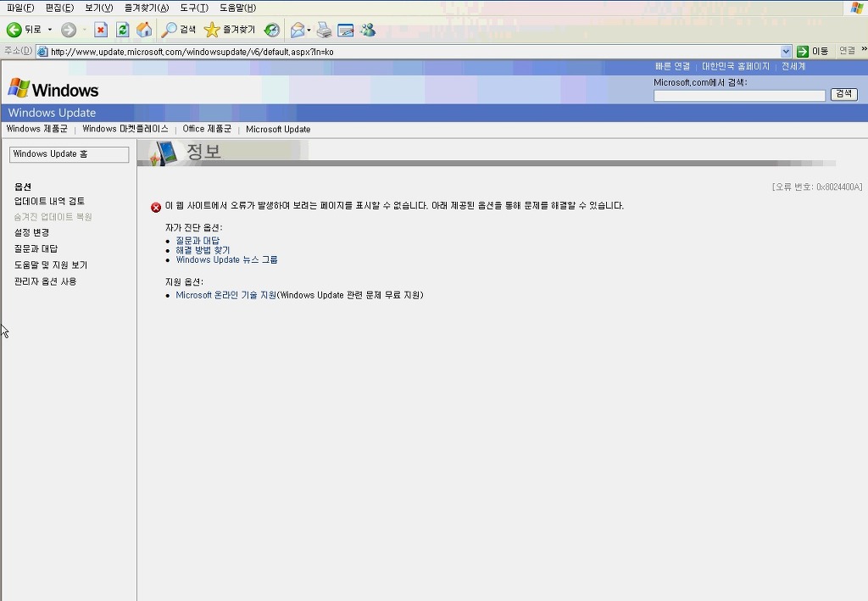Image resolution: width=868 pixels, height=601 pixels.
Task: Click the Windows flag throbber icon top right
Action: (856, 8)
